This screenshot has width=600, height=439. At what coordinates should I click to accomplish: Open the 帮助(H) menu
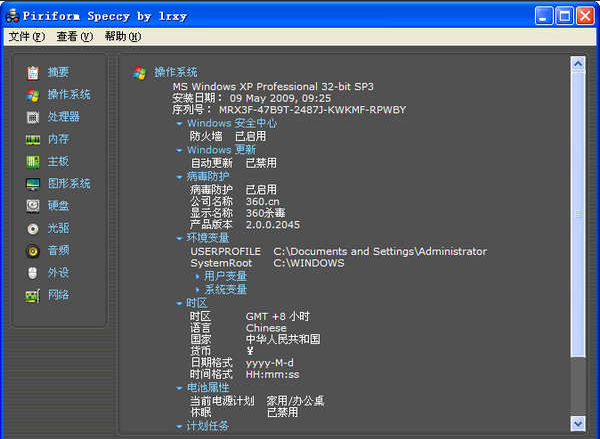pos(122,36)
